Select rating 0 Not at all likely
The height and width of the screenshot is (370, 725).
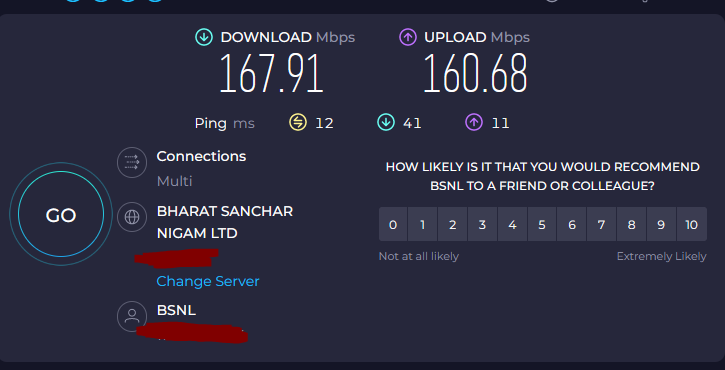(393, 224)
